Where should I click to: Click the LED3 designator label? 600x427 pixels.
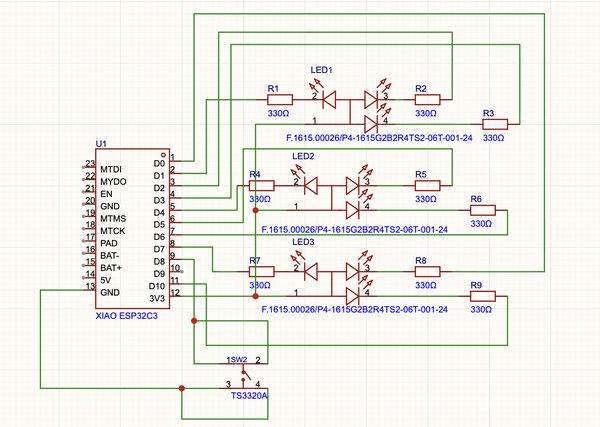[x=303, y=242]
